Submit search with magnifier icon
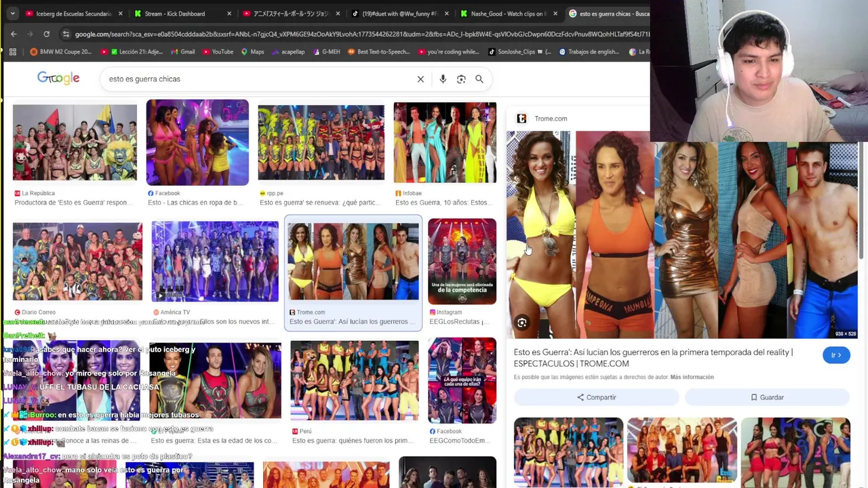This screenshot has width=868, height=488. (x=479, y=79)
